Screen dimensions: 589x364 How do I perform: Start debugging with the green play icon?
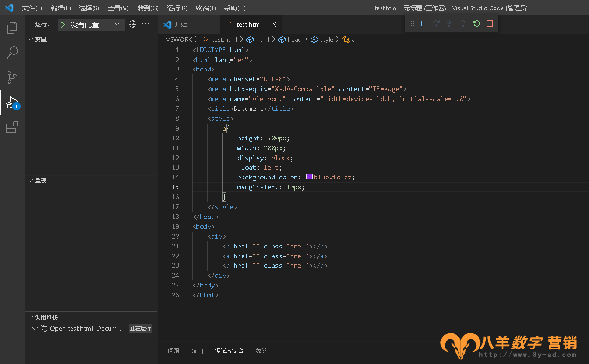[x=63, y=24]
